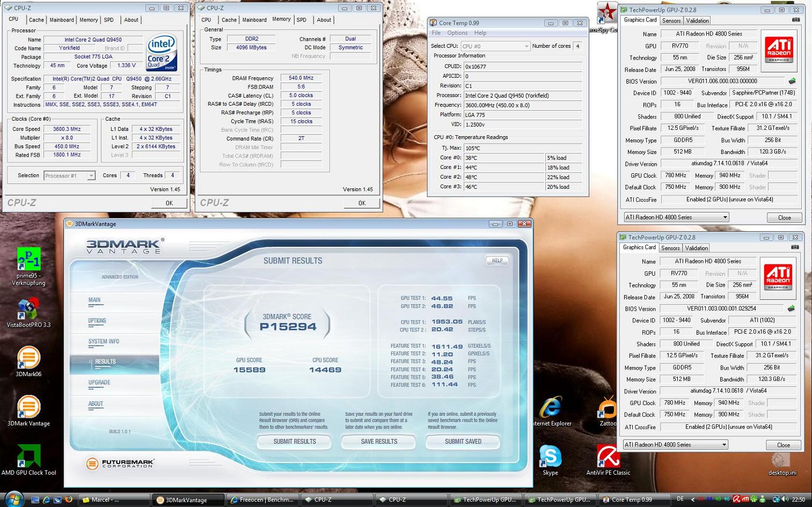The height and width of the screenshot is (507, 812).
Task: Click the Freeocen Benchmark taskbar button
Action: point(262,499)
